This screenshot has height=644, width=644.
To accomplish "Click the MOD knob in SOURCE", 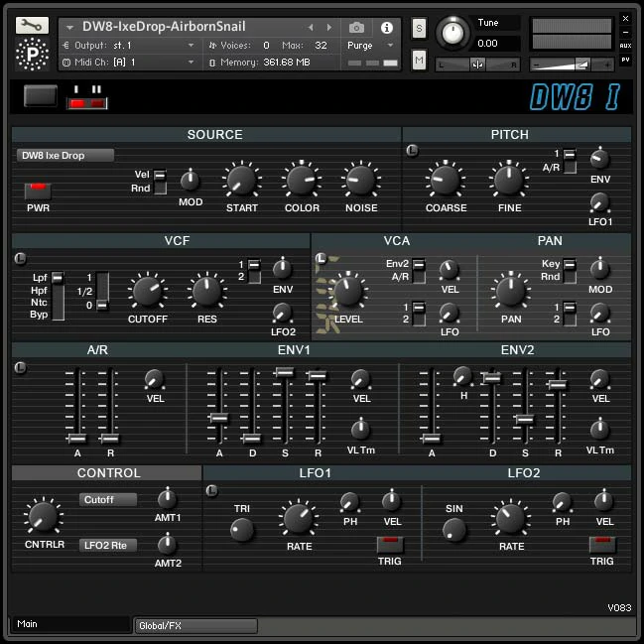I will click(190, 181).
